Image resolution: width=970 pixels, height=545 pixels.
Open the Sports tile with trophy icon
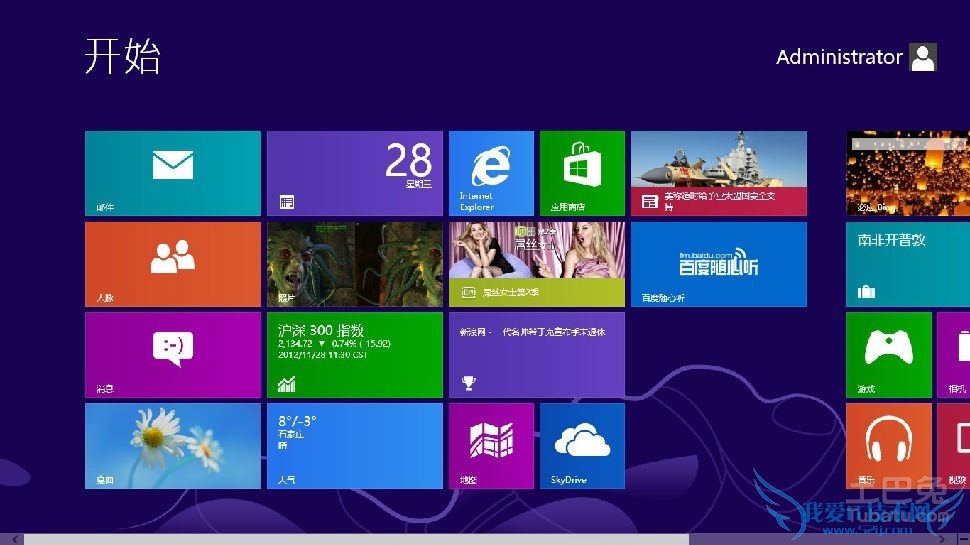(537, 355)
